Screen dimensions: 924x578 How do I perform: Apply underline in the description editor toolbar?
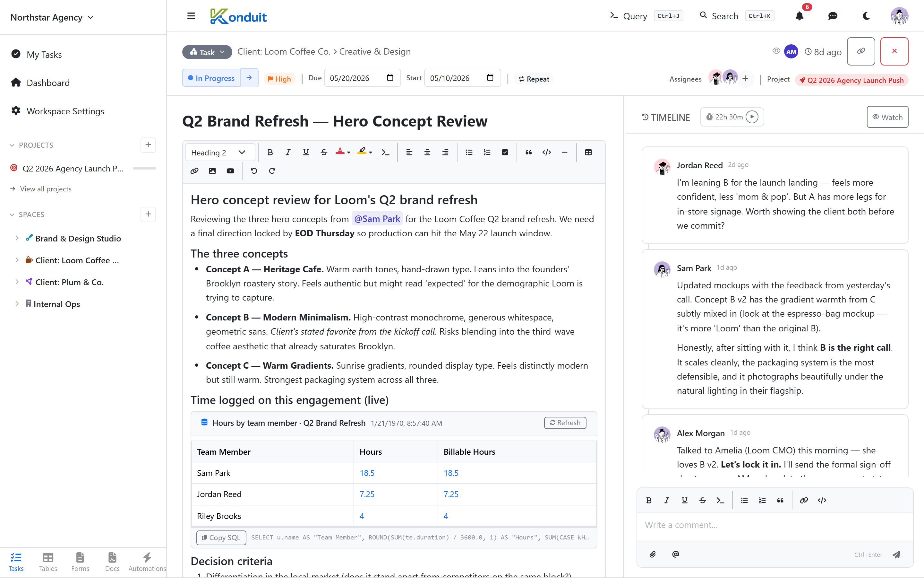(x=306, y=152)
